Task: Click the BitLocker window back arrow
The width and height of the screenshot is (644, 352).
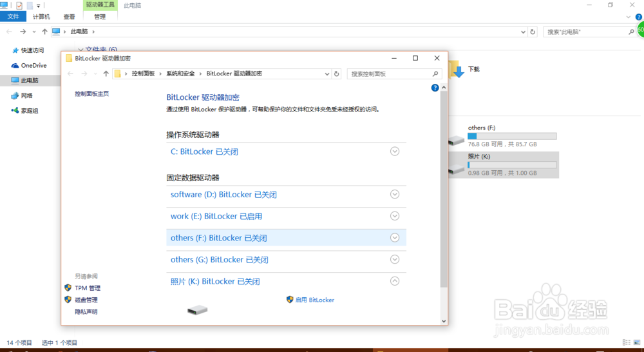Action: pos(70,73)
